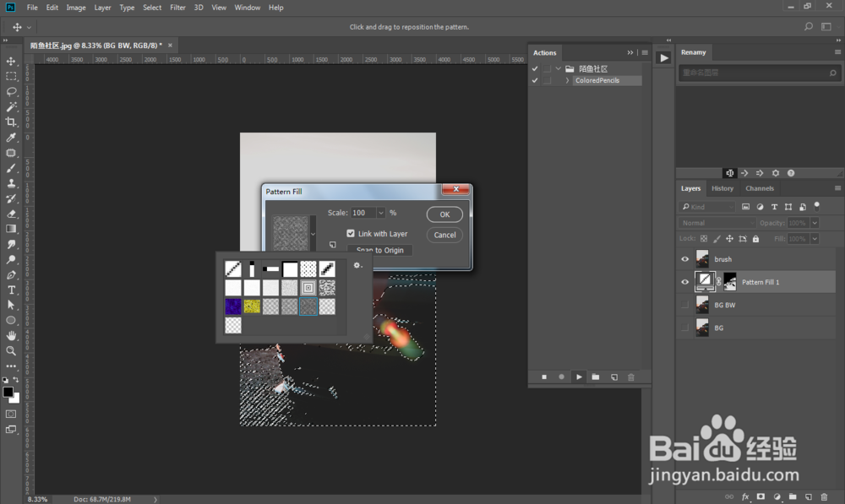Add layer style fx icon
This screenshot has width=845, height=504.
tap(745, 496)
